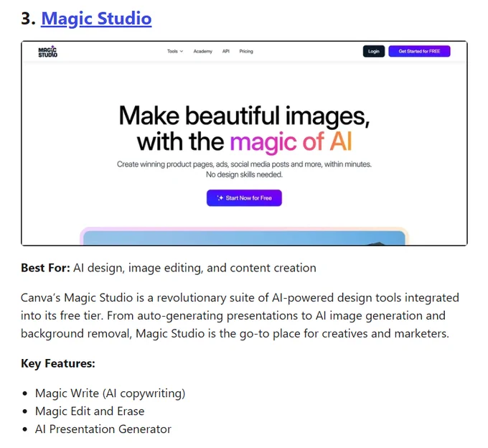Click 'Magic Edit and Erase' list item
Viewport: 488px width, 448px height.
90,411
